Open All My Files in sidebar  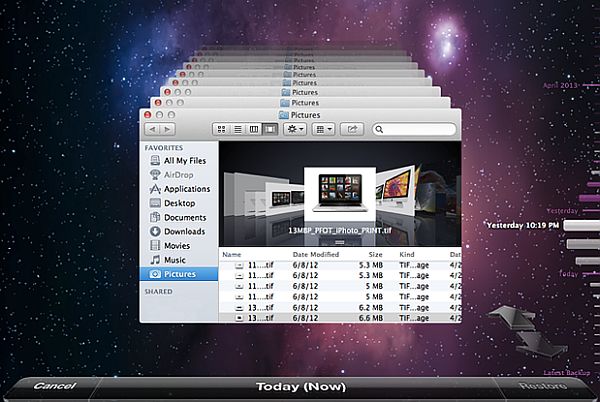point(179,161)
